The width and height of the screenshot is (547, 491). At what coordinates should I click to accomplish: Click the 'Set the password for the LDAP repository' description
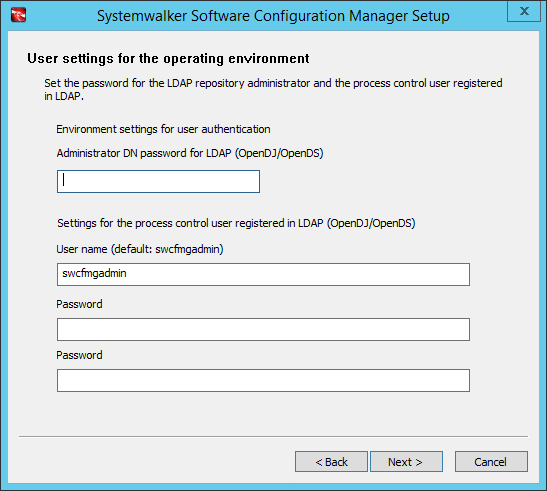coord(273,89)
